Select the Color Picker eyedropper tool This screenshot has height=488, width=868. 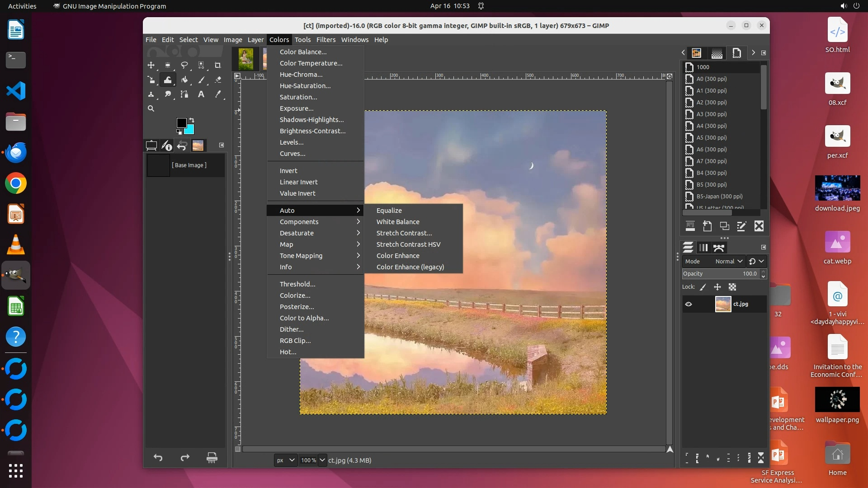click(x=218, y=94)
